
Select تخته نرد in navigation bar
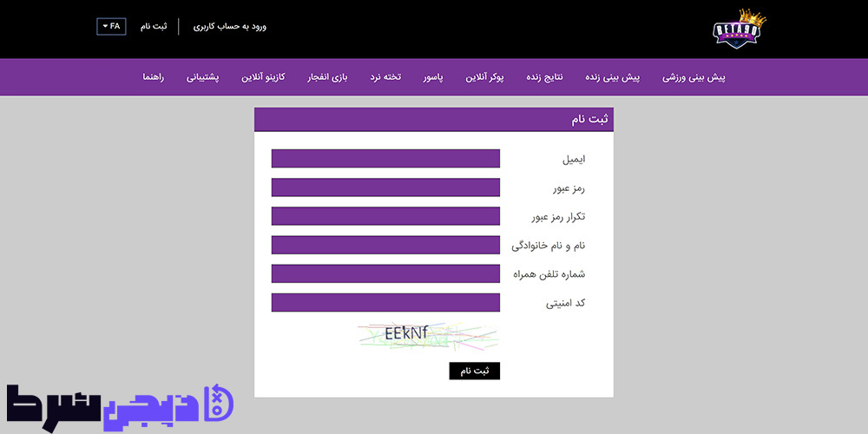coord(386,77)
